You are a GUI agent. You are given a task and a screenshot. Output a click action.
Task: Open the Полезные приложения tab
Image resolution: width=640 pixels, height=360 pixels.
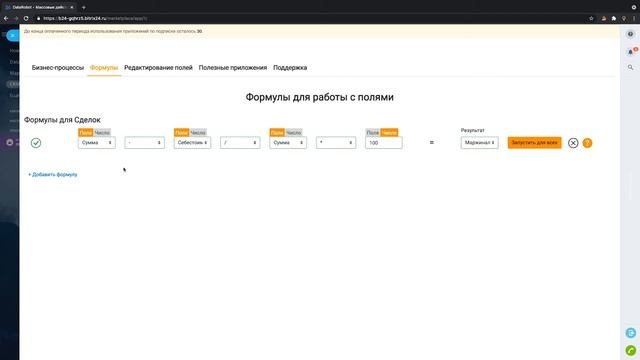[x=233, y=68]
